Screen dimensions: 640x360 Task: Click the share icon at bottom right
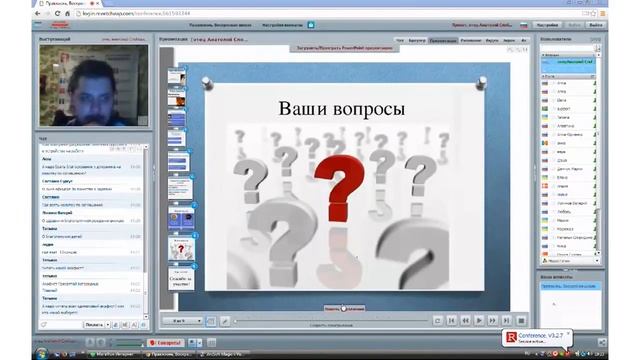click(602, 342)
